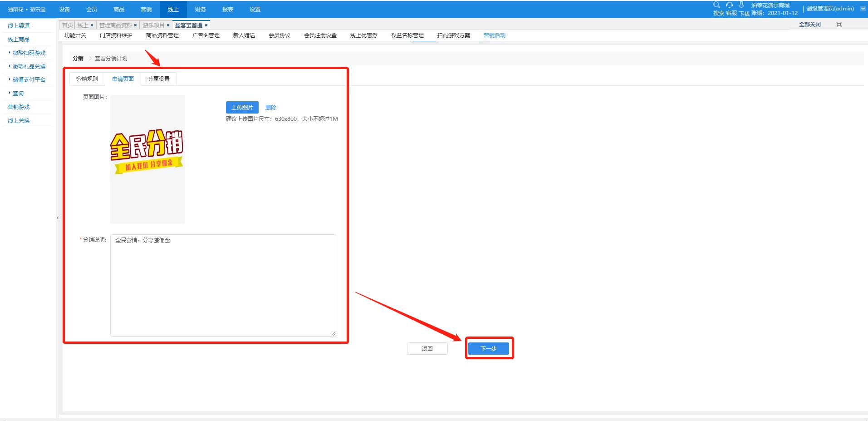Open 线上渠道 in the sidebar

[19, 26]
